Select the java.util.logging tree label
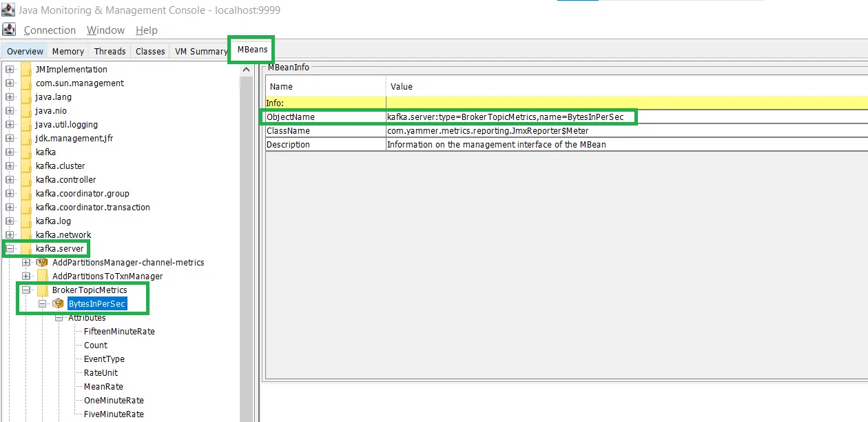Viewport: 868px width, 422px height. click(x=67, y=125)
